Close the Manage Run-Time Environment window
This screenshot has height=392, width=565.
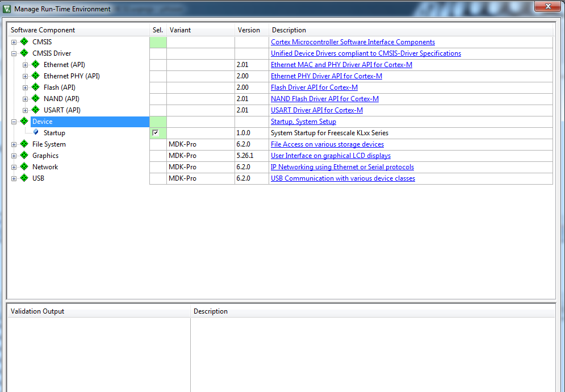click(x=548, y=6)
